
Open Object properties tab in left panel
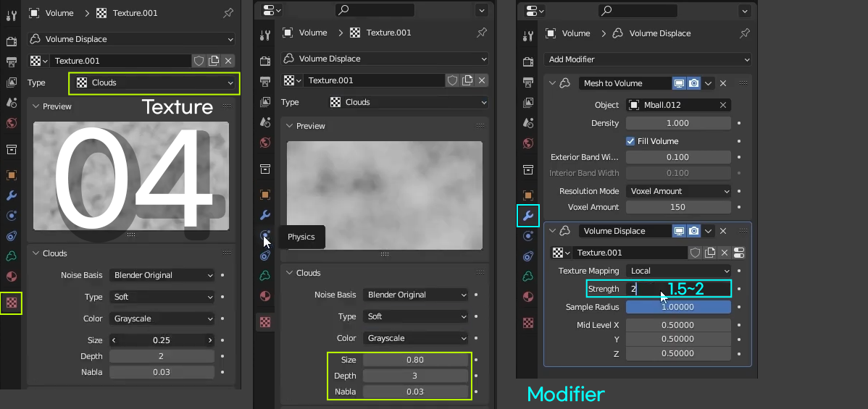tap(11, 175)
